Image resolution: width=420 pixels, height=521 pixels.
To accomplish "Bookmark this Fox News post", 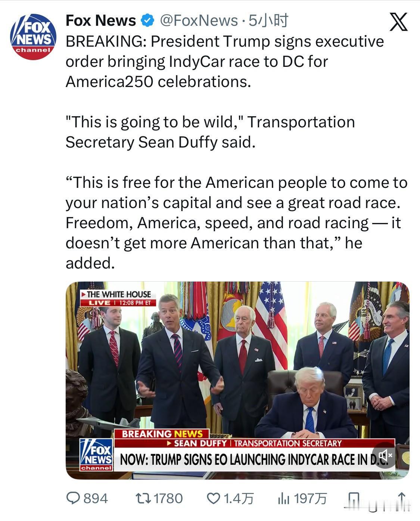I will tap(353, 499).
